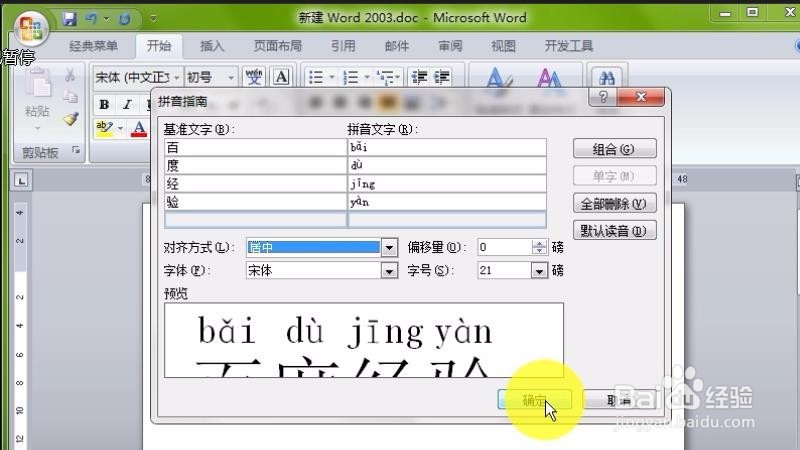Click the pinyin field containing bǎi
Image resolution: width=800 pixels, height=450 pixels.
click(447, 147)
